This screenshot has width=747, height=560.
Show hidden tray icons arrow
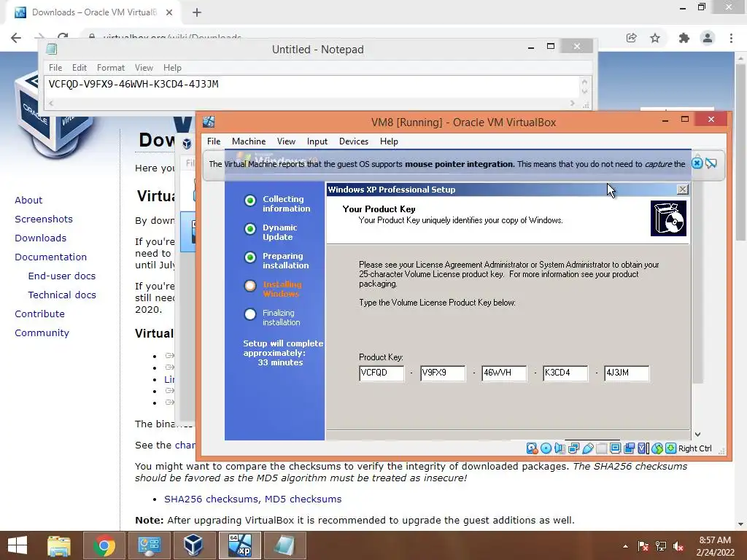(x=625, y=546)
